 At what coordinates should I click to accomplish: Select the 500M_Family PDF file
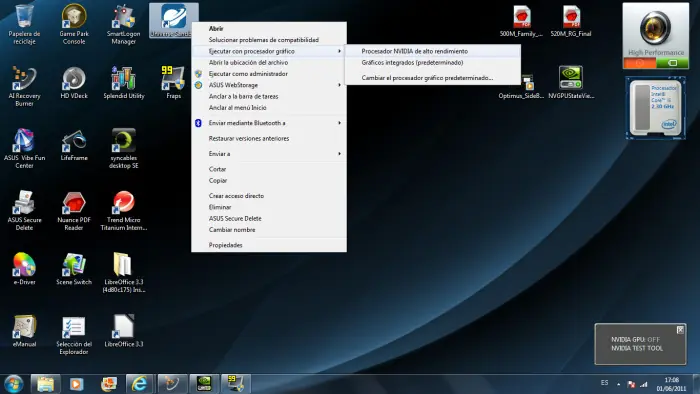pyautogui.click(x=521, y=21)
